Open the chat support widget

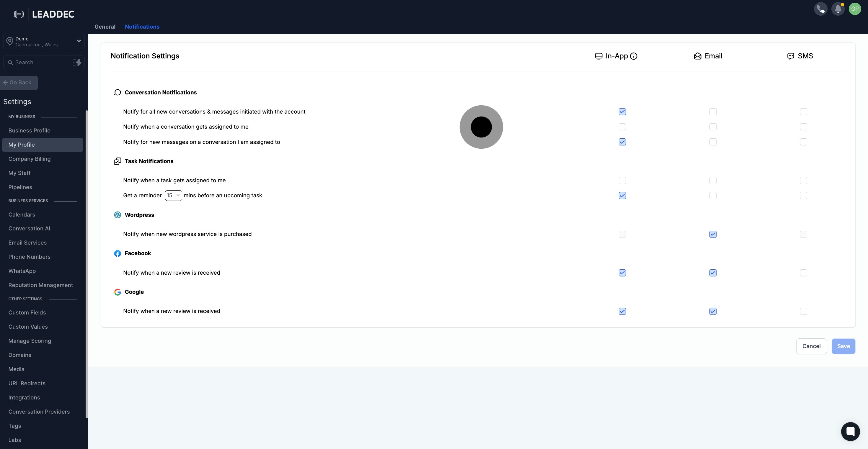coord(850,431)
